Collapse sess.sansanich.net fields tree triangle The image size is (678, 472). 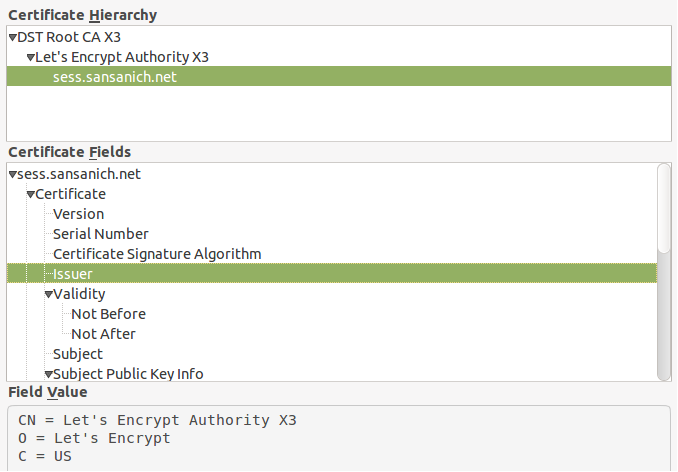(x=12, y=175)
